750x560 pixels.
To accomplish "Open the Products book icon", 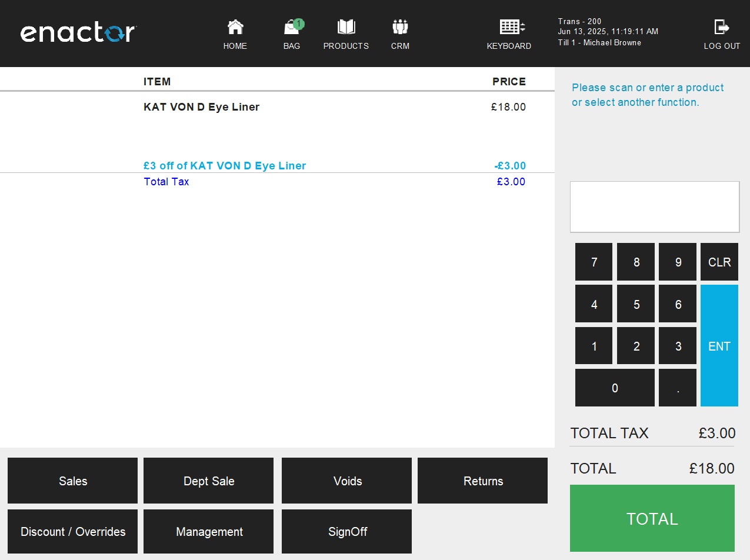I will [x=346, y=34].
